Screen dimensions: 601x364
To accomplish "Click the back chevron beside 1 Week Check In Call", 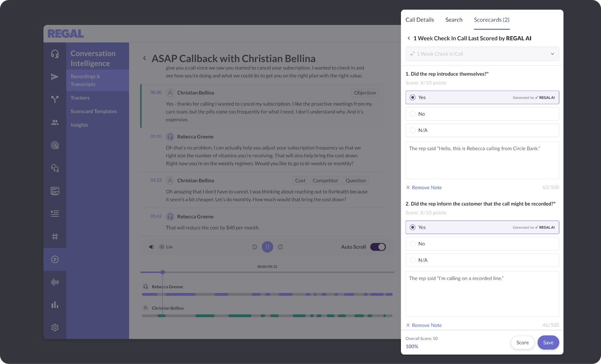I will (409, 38).
